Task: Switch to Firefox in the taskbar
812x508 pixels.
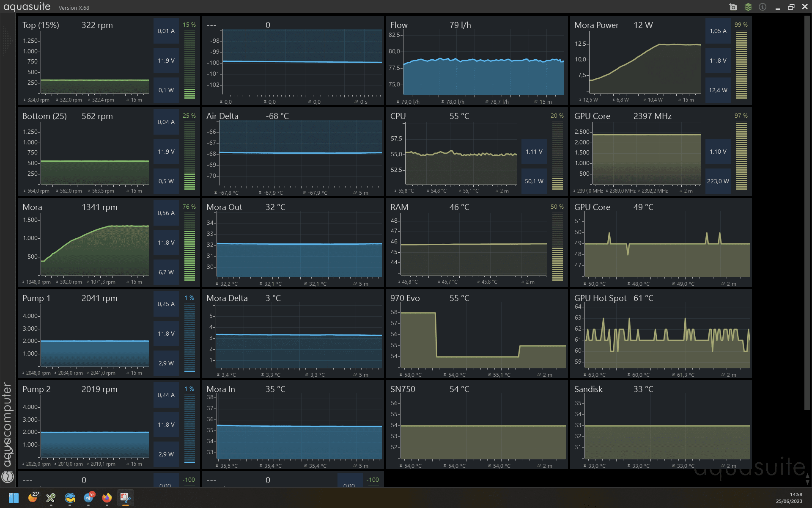Action: pos(107,498)
